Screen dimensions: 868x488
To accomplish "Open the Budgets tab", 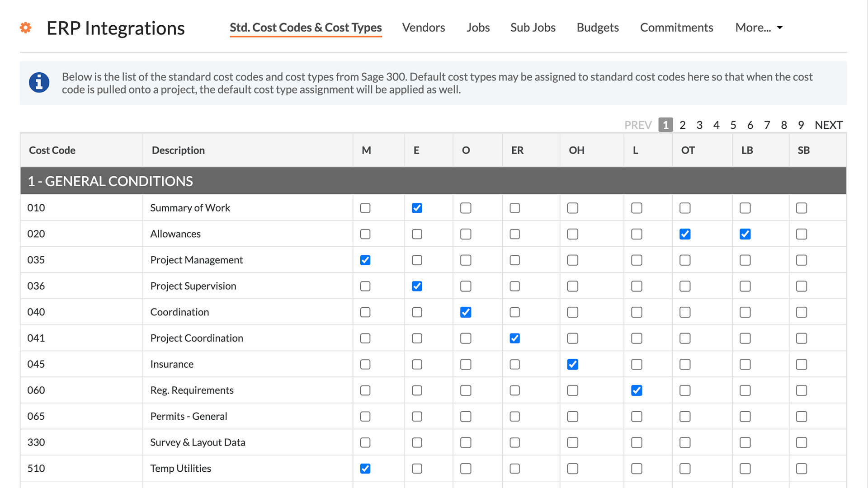I will pyautogui.click(x=597, y=28).
